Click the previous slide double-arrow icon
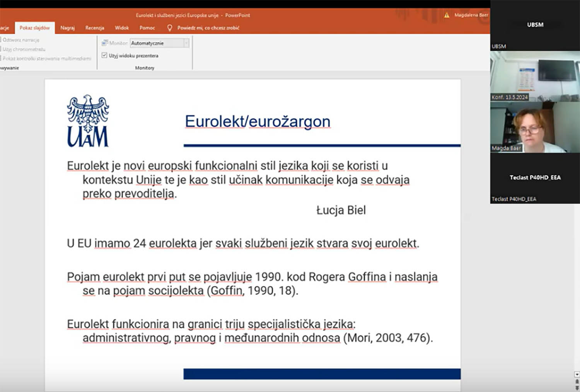The width and height of the screenshot is (580, 392). 577,382
